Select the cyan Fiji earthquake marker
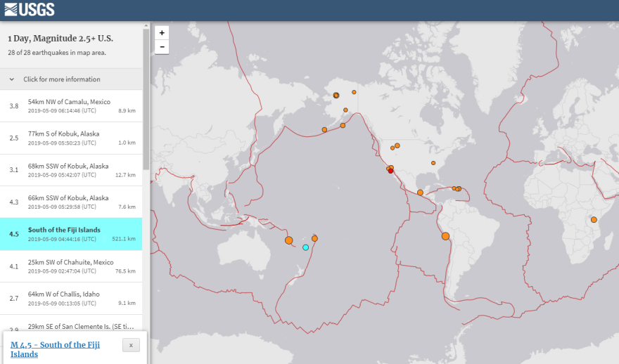Viewport: 619px width, 364px height. (x=305, y=247)
